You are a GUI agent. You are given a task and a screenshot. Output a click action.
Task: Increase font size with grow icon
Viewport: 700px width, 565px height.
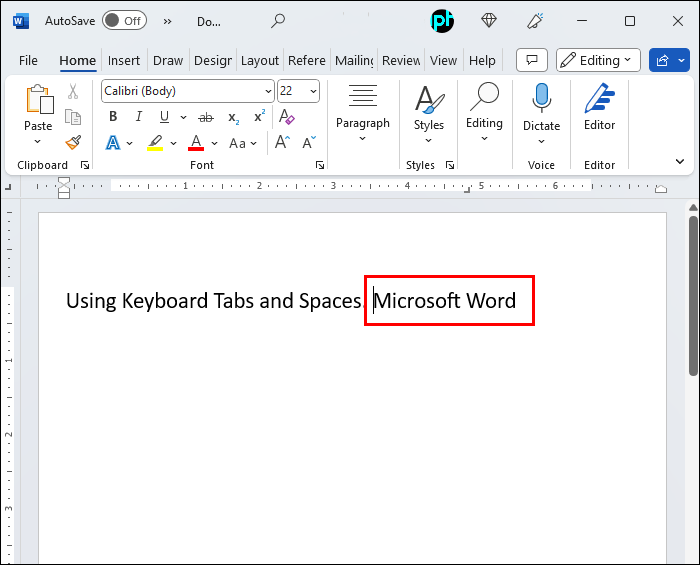[x=282, y=143]
